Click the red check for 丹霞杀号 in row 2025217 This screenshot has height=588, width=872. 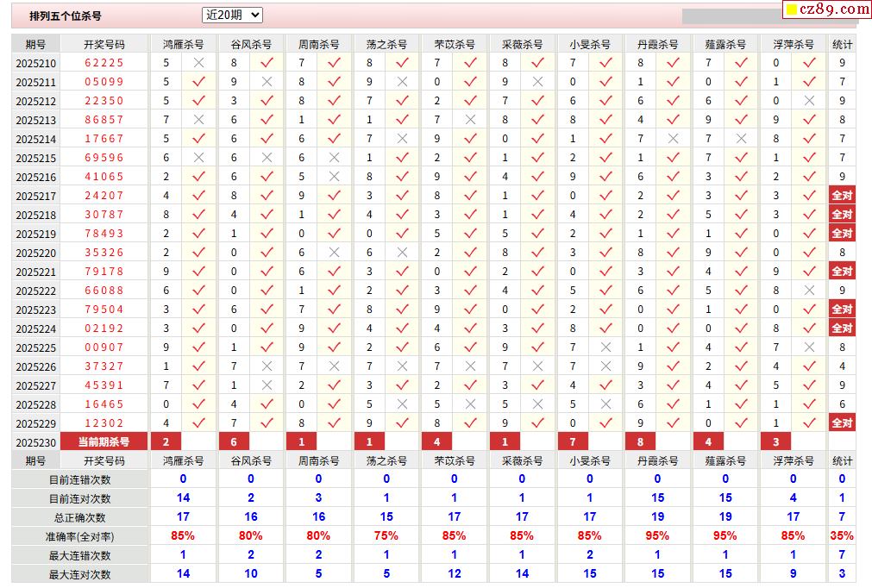[x=673, y=196]
